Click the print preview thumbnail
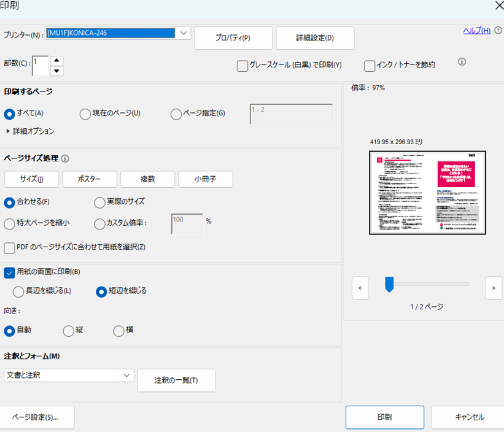504x432 pixels. (427, 193)
